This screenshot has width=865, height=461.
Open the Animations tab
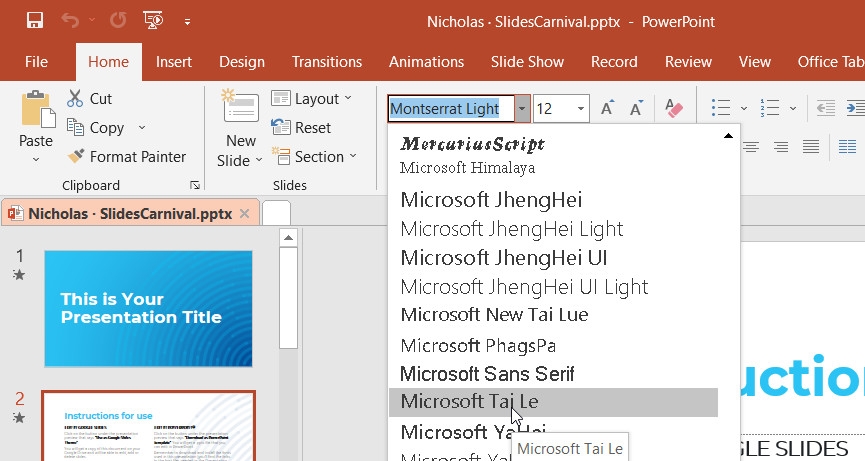coord(426,62)
